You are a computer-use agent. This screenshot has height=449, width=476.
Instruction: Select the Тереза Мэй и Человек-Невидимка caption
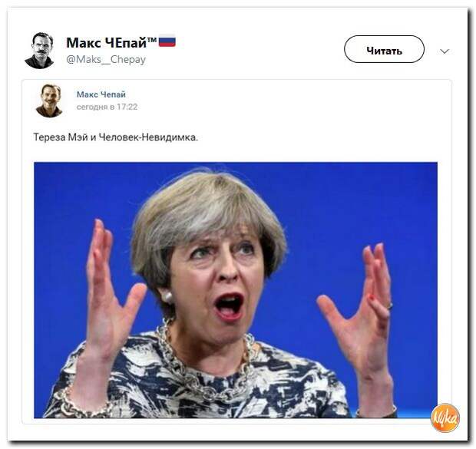pyautogui.click(x=115, y=137)
